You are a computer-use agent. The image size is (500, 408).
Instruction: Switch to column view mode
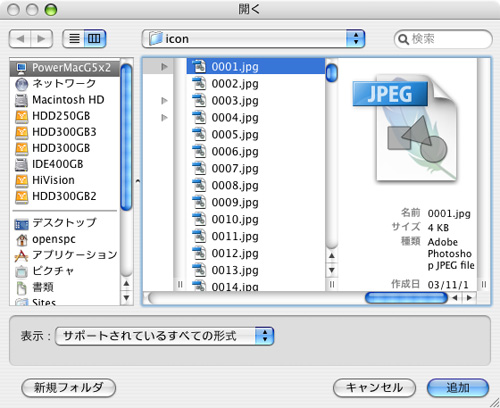pyautogui.click(x=95, y=39)
